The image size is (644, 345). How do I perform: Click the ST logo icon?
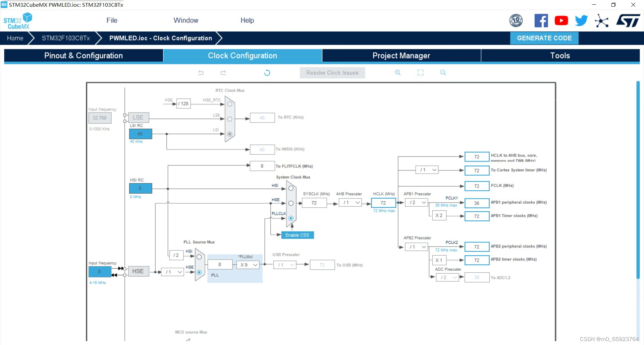point(628,21)
